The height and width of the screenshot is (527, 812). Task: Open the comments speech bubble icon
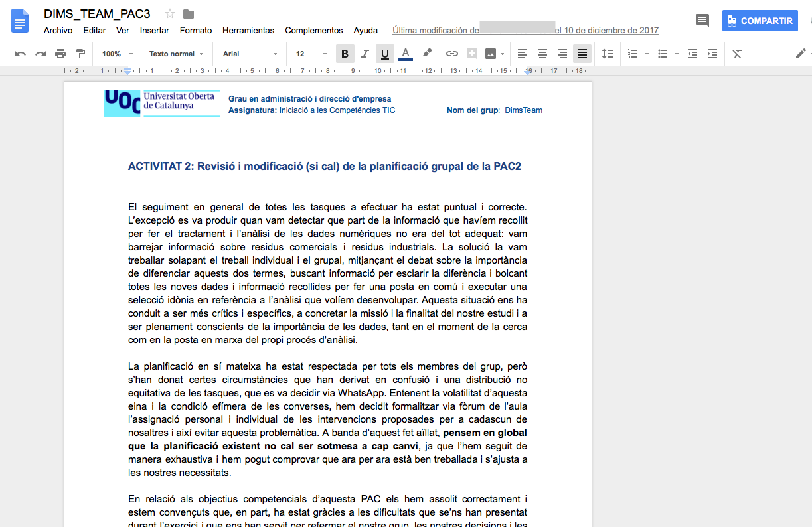[x=702, y=21]
